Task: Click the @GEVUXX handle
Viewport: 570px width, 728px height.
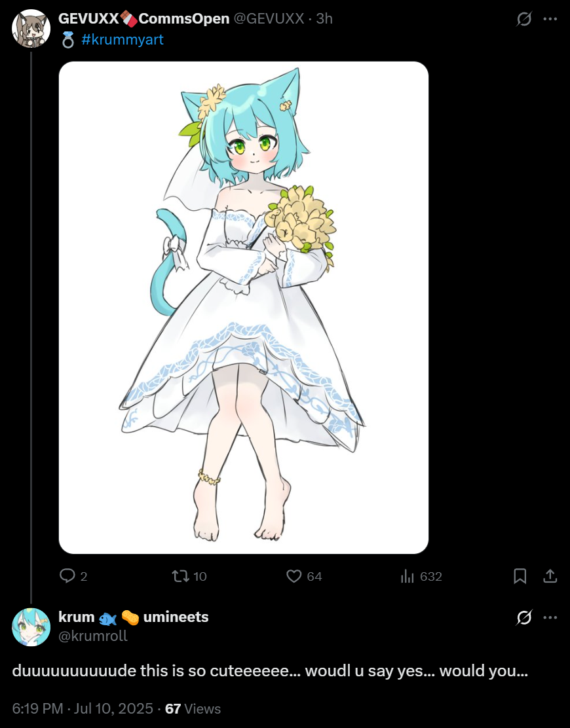Action: coord(269,18)
